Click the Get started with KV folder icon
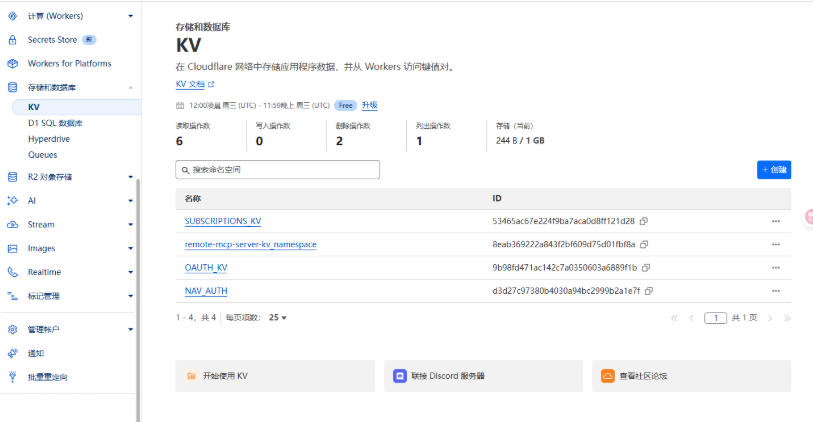Viewport: 813px width, 422px height. 192,376
